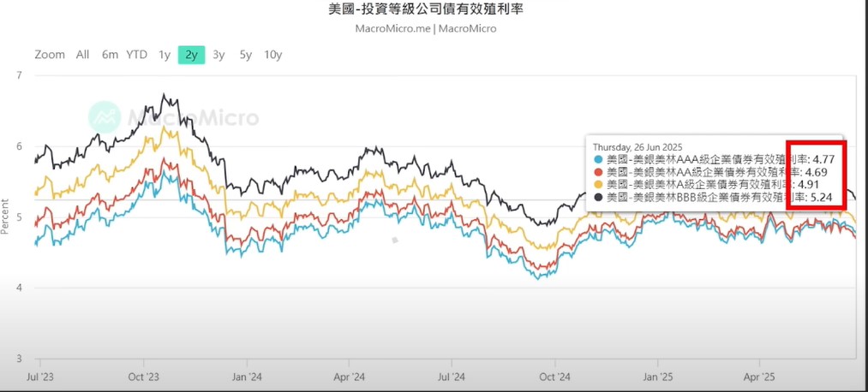Click the Jan '25 x-axis label
The height and width of the screenshot is (392, 868).
658,377
